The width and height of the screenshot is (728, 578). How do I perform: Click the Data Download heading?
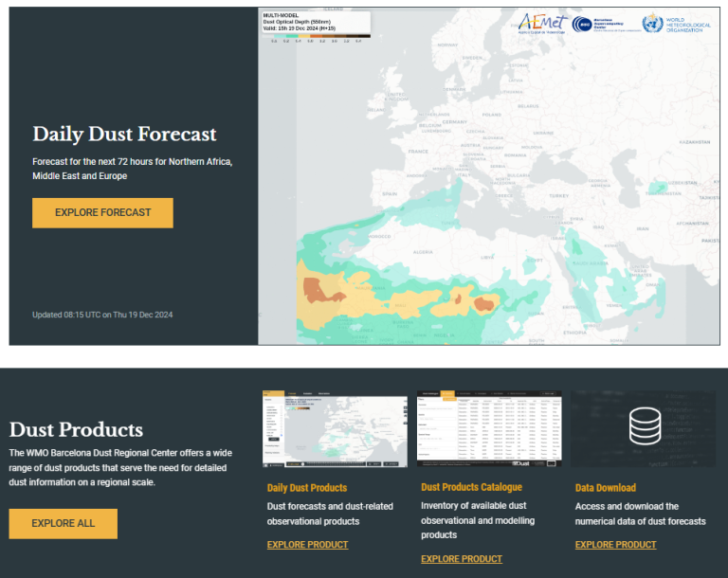click(x=606, y=488)
